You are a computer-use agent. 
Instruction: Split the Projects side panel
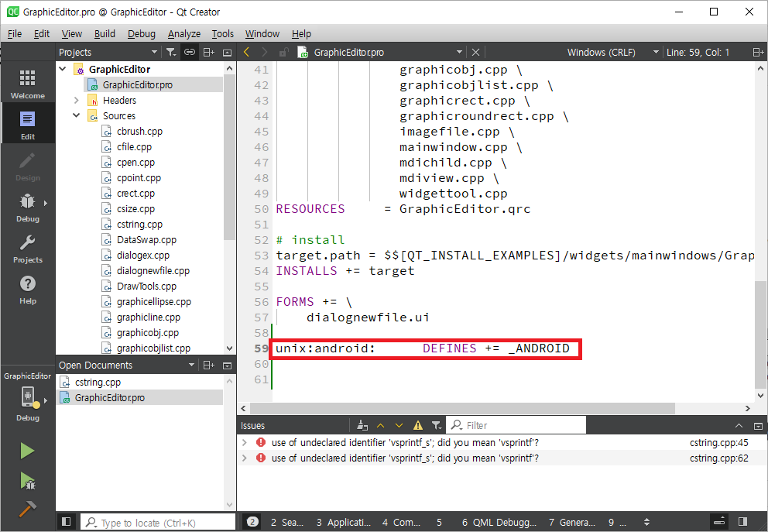[x=209, y=52]
